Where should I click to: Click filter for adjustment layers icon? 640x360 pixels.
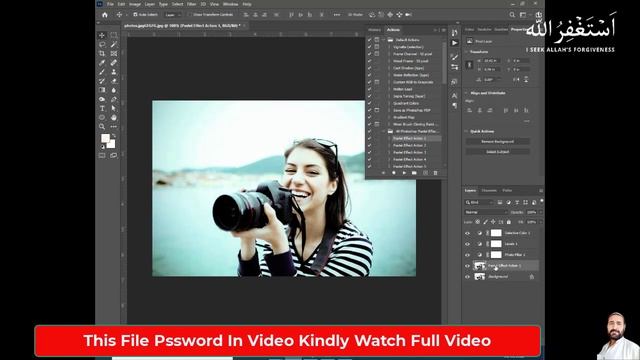click(x=509, y=202)
